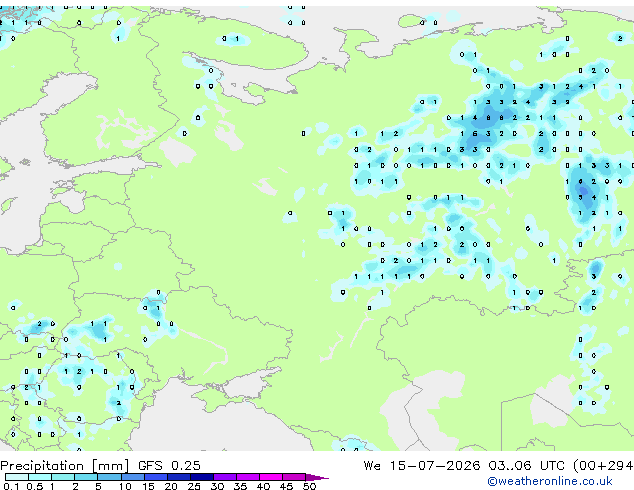The image size is (634, 490).
Task: Select the "UTC" label
Action: coord(552,466)
